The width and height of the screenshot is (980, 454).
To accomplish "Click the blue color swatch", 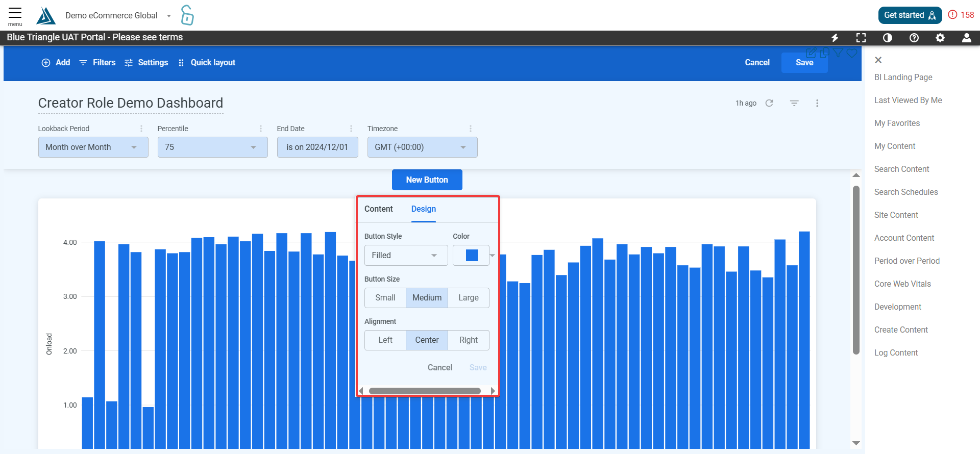I will 472,255.
